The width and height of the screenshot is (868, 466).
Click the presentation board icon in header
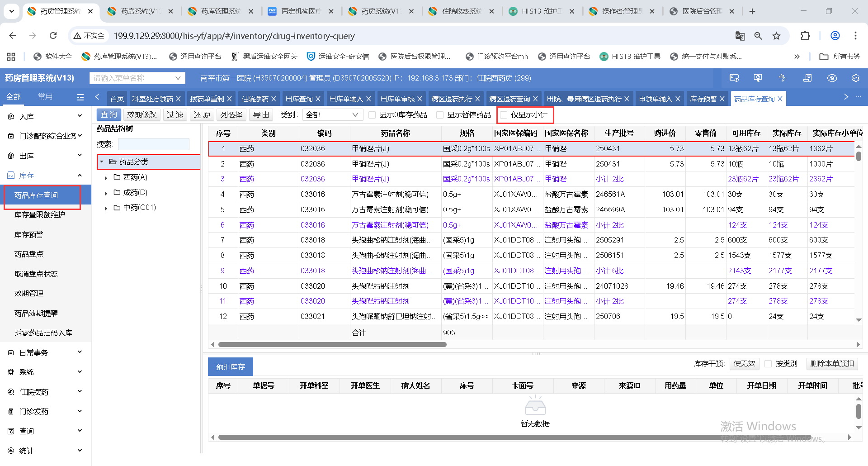pyautogui.click(x=758, y=78)
